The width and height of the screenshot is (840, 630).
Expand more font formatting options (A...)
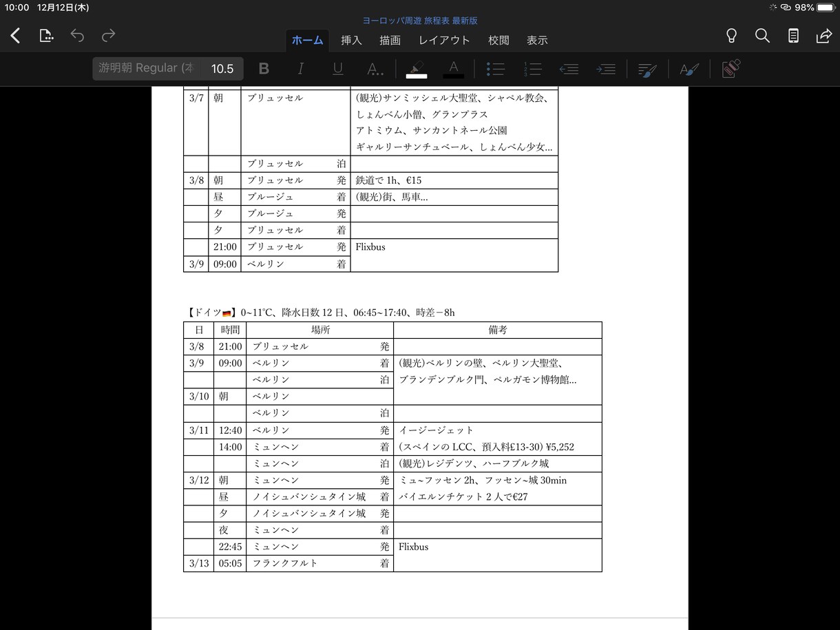click(x=375, y=69)
